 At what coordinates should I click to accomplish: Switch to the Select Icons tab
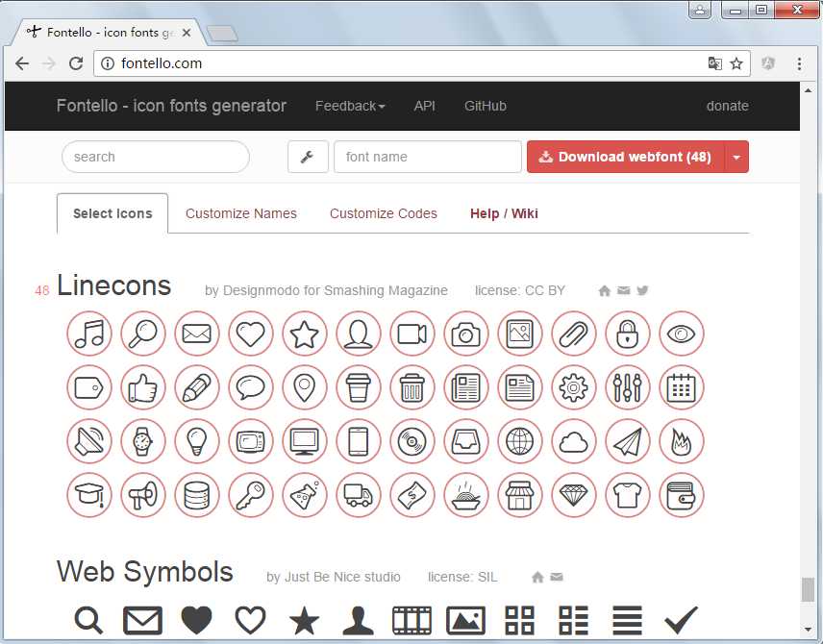click(112, 213)
